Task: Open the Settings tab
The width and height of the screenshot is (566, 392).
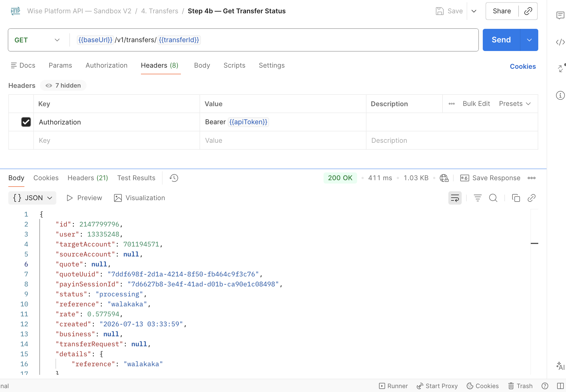Action: point(272,65)
